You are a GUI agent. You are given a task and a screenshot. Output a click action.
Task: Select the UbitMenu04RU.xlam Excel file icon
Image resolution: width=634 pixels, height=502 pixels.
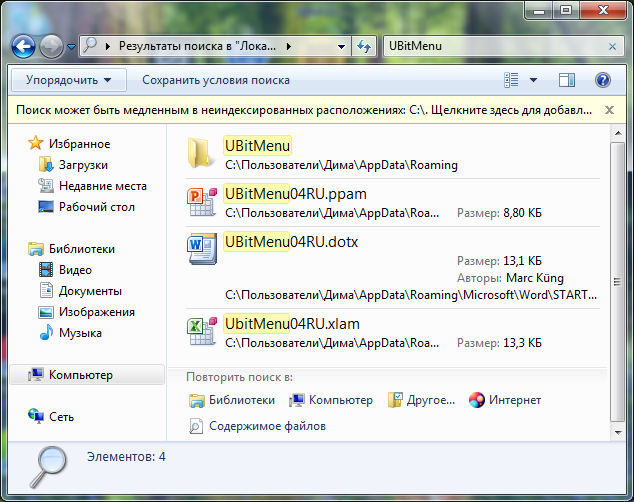[202, 332]
